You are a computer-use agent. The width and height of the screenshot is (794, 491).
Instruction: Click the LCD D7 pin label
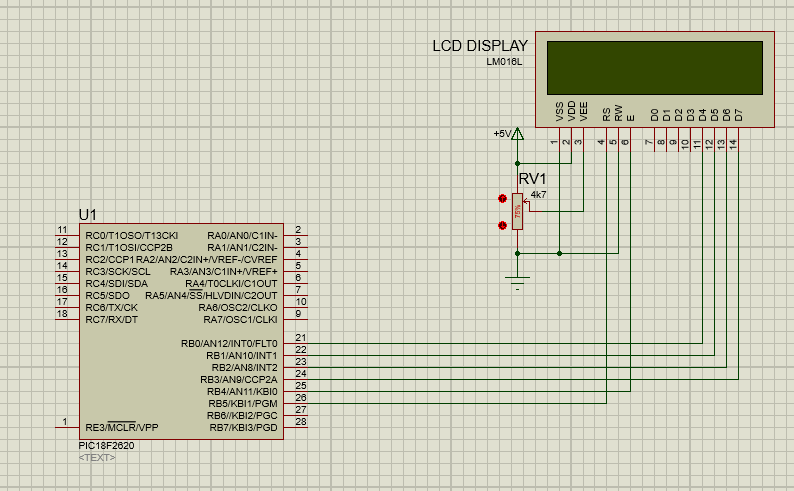coord(738,115)
